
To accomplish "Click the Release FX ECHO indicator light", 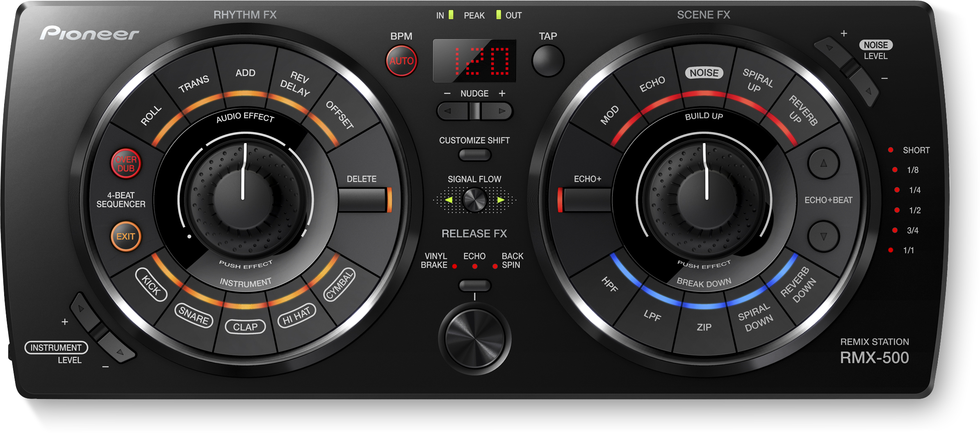I will click(474, 266).
